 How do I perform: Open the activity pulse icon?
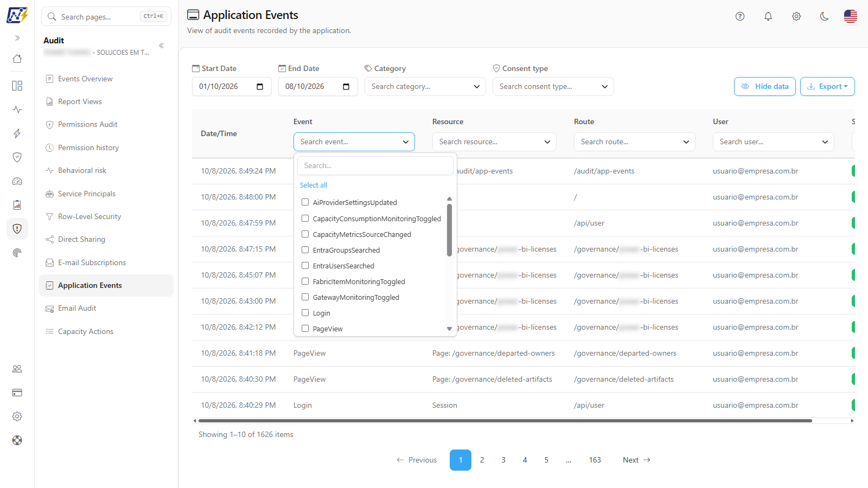17,110
